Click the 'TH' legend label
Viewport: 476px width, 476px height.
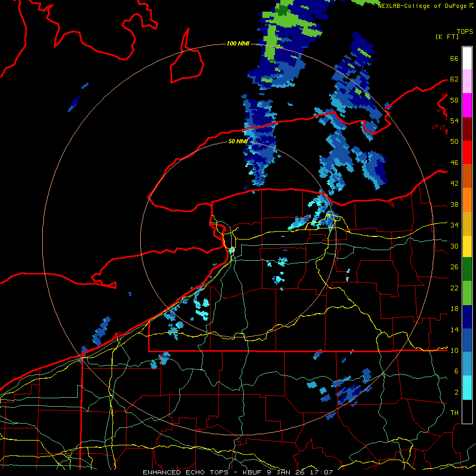coord(454,413)
